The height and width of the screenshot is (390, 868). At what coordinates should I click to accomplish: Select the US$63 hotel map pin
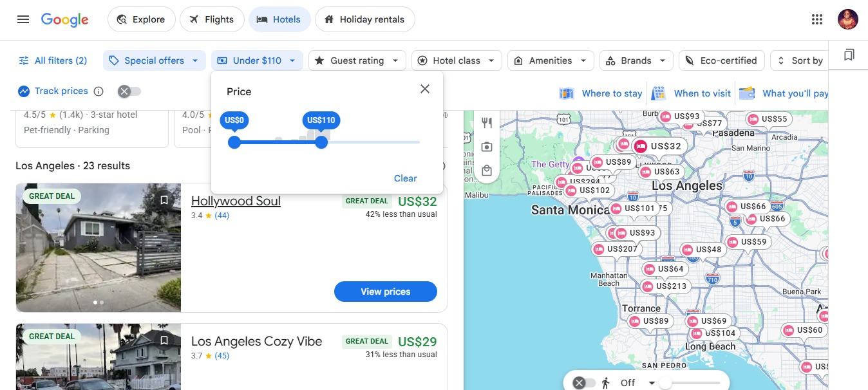tap(660, 171)
